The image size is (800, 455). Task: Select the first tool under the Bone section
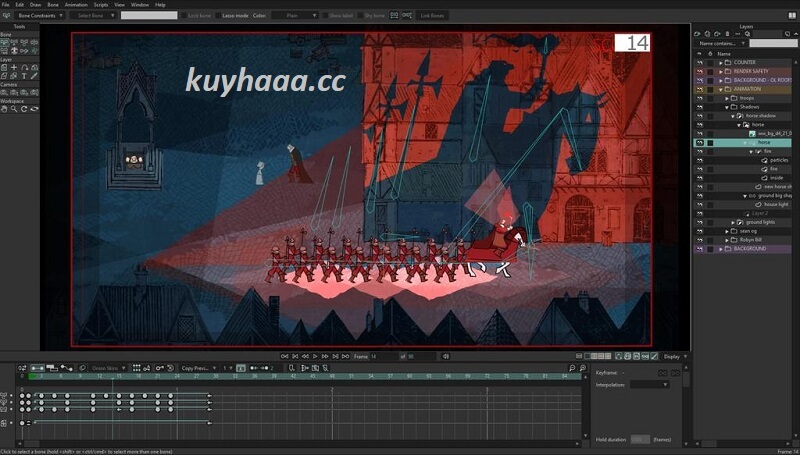pyautogui.click(x=5, y=42)
